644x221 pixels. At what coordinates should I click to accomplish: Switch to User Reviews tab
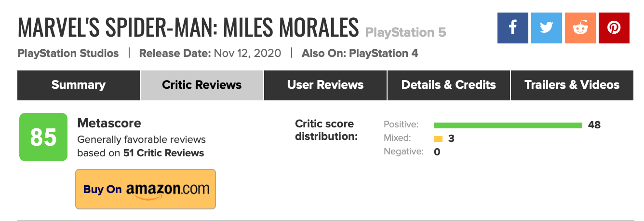325,85
